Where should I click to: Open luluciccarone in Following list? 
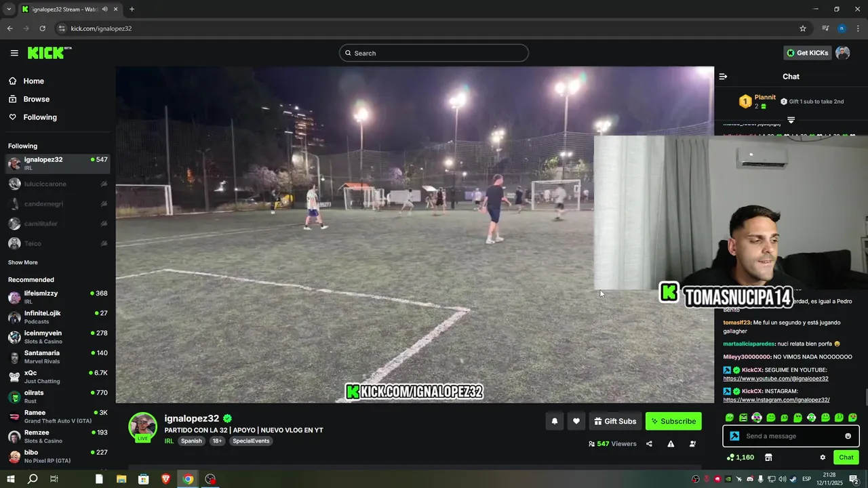(x=58, y=184)
